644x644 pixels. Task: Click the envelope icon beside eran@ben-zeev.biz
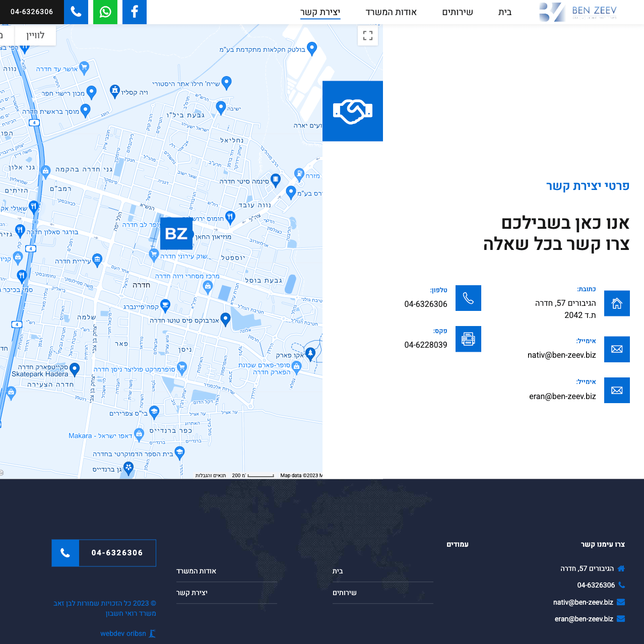[617, 390]
